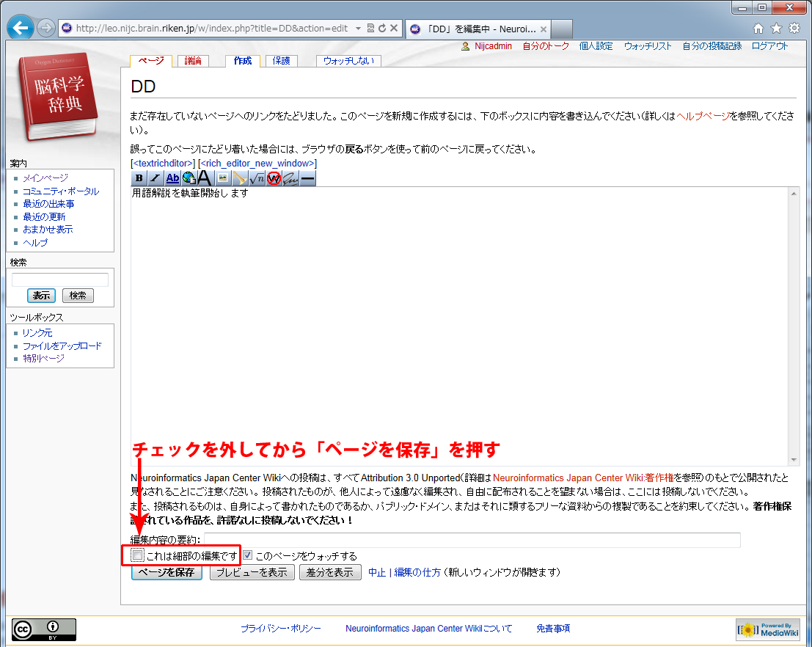Insert a headline with the large A icon
Image resolution: width=812 pixels, height=647 pixels.
(x=205, y=178)
